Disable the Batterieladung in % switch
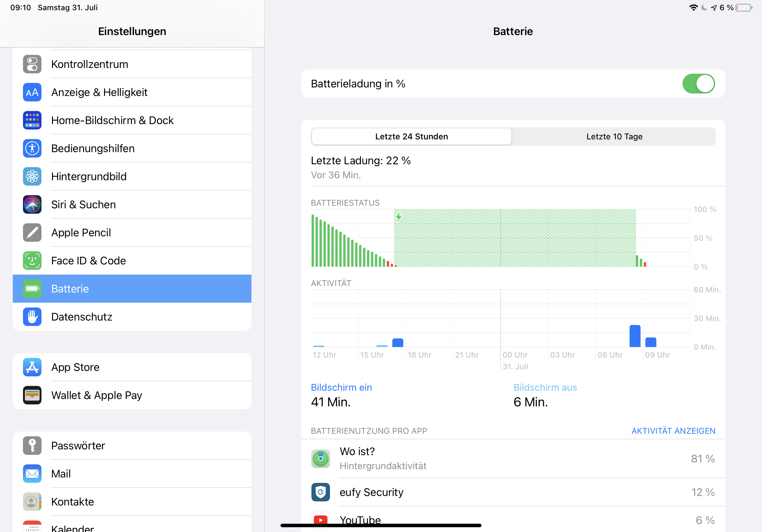The width and height of the screenshot is (762, 532). point(698,84)
